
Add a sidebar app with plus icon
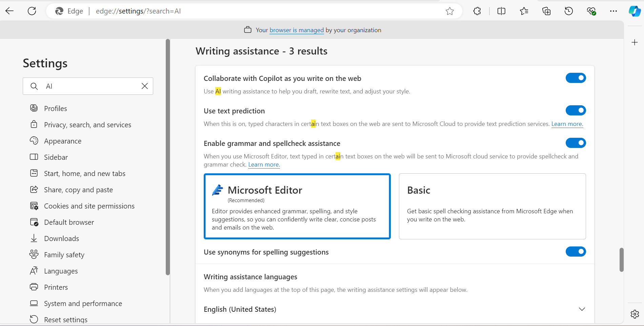pos(635,42)
